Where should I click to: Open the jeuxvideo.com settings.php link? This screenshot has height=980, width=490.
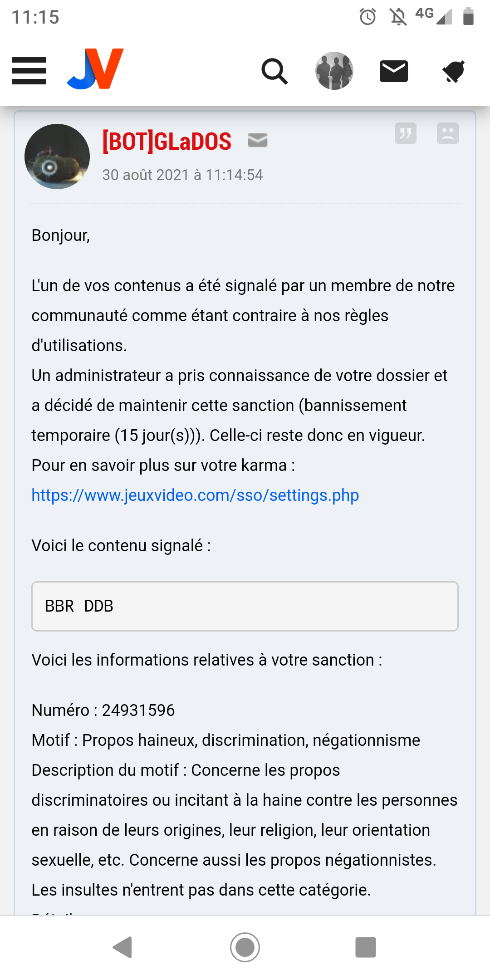click(x=195, y=495)
